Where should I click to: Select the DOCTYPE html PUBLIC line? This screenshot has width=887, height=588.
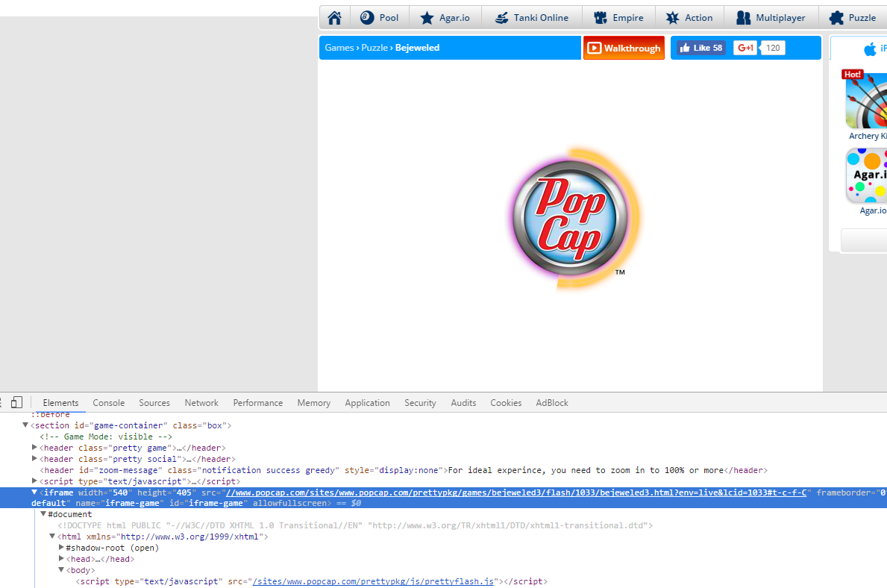coord(355,525)
